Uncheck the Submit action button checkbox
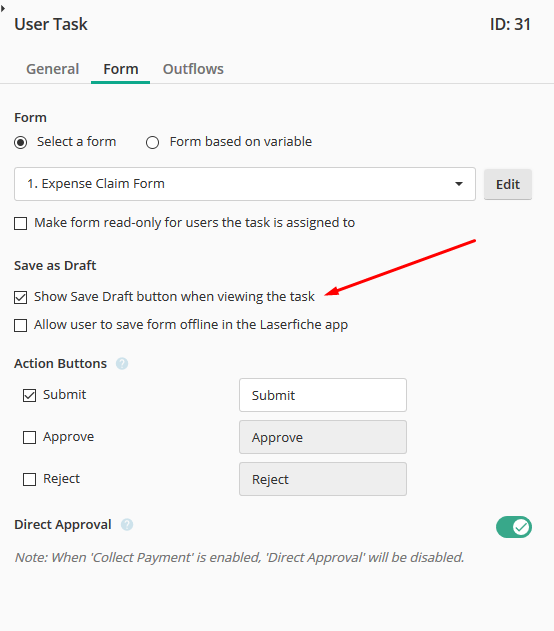This screenshot has width=554, height=631. click(x=29, y=395)
